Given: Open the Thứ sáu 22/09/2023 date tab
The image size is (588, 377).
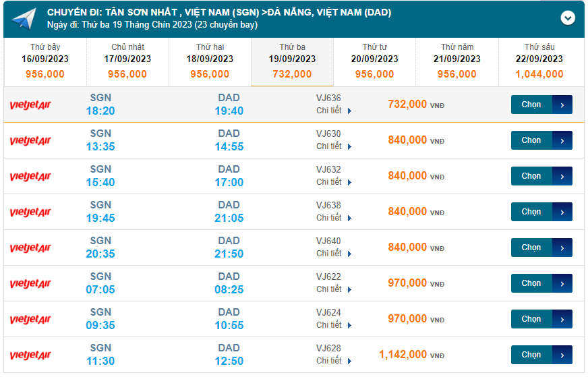Looking at the screenshot, I should click(x=539, y=62).
